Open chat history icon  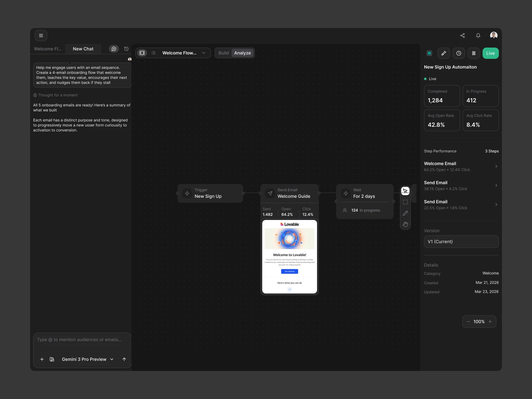(126, 49)
